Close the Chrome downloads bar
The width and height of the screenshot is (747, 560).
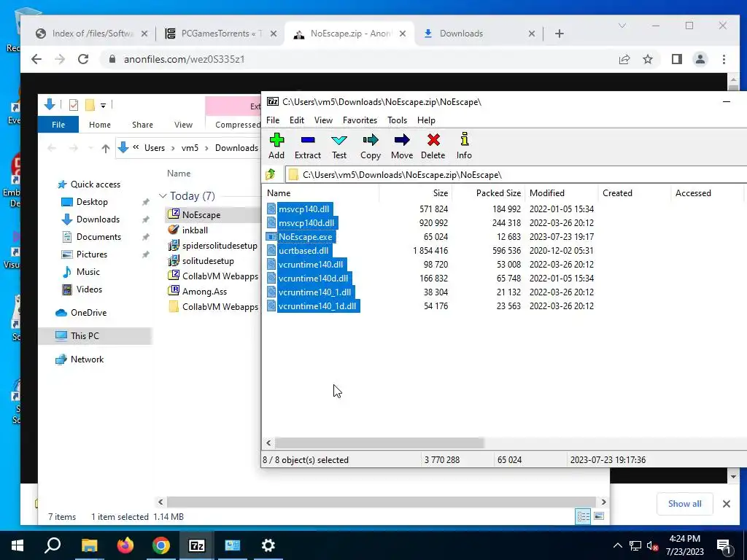click(727, 503)
